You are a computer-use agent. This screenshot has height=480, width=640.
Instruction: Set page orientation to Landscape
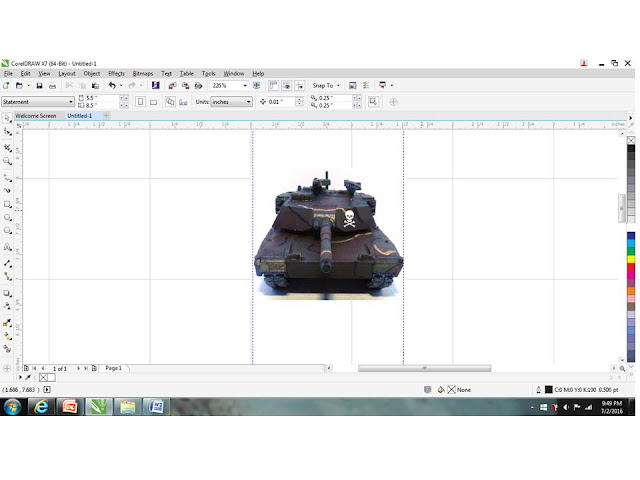[153, 102]
